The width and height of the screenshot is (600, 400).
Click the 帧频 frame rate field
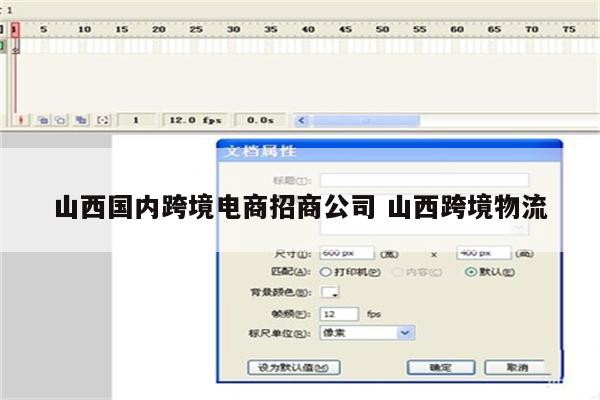(x=338, y=313)
